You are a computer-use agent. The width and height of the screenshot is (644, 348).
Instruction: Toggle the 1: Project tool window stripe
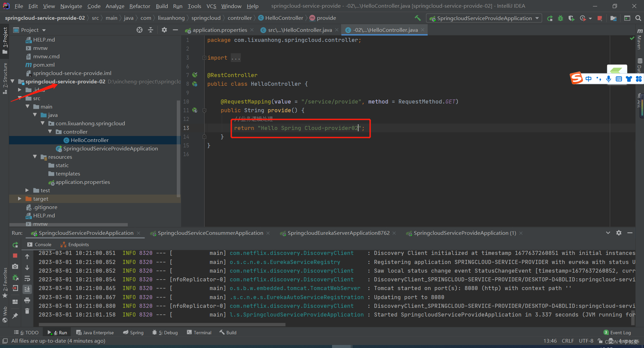tap(5, 40)
